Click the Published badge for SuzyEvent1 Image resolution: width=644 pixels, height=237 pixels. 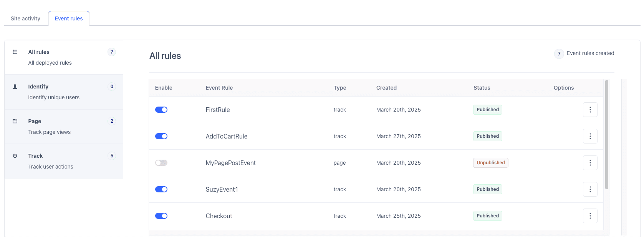coord(488,189)
